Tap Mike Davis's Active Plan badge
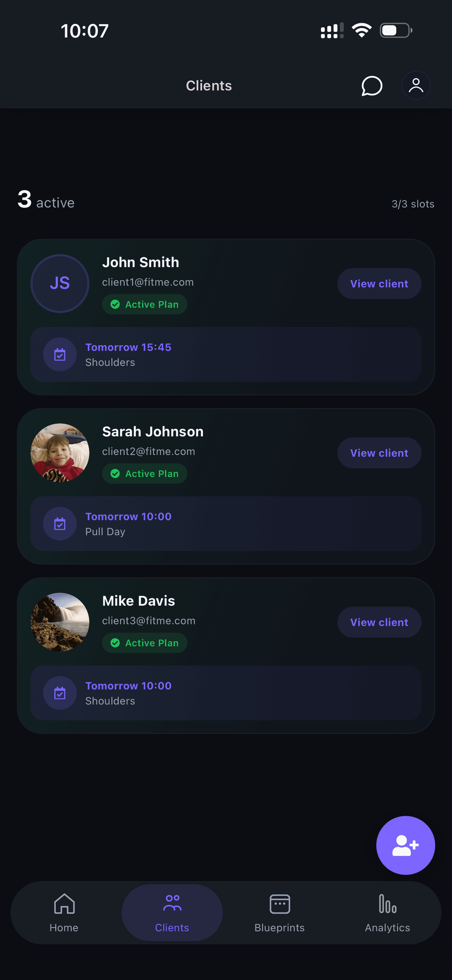This screenshot has width=452, height=980. 145,643
